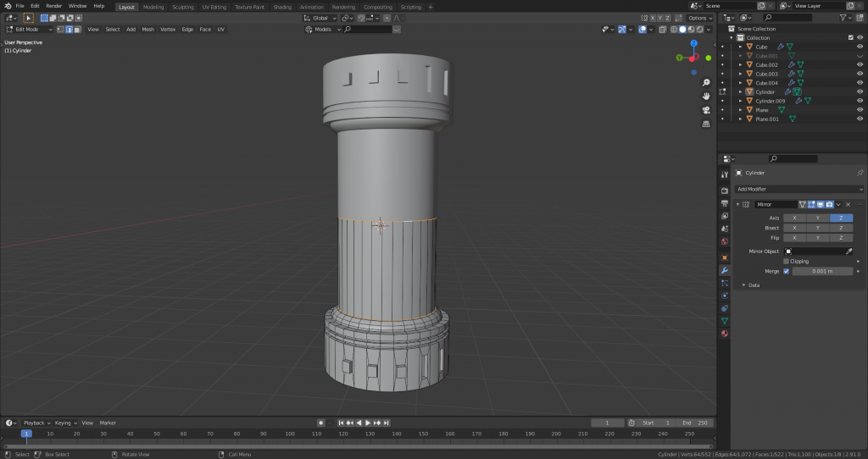
Task: Open the Physics properties tab
Action: pyautogui.click(x=725, y=296)
